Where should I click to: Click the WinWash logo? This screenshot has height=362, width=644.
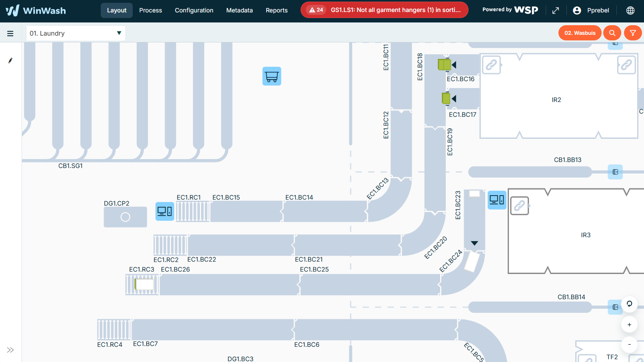[x=36, y=10]
